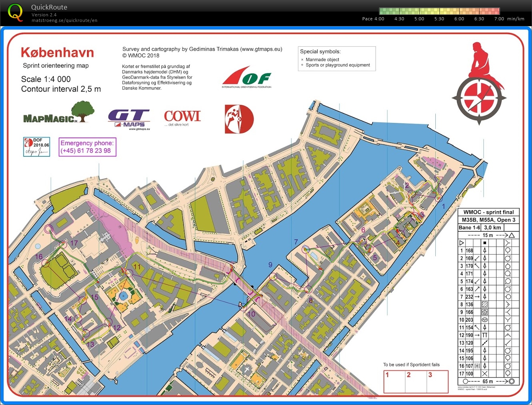Click control number 2 on the map

pyautogui.click(x=407, y=185)
